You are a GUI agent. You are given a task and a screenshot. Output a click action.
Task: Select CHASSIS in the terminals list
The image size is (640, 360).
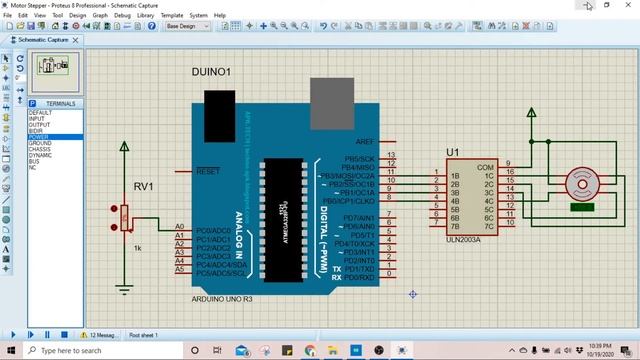55,149
